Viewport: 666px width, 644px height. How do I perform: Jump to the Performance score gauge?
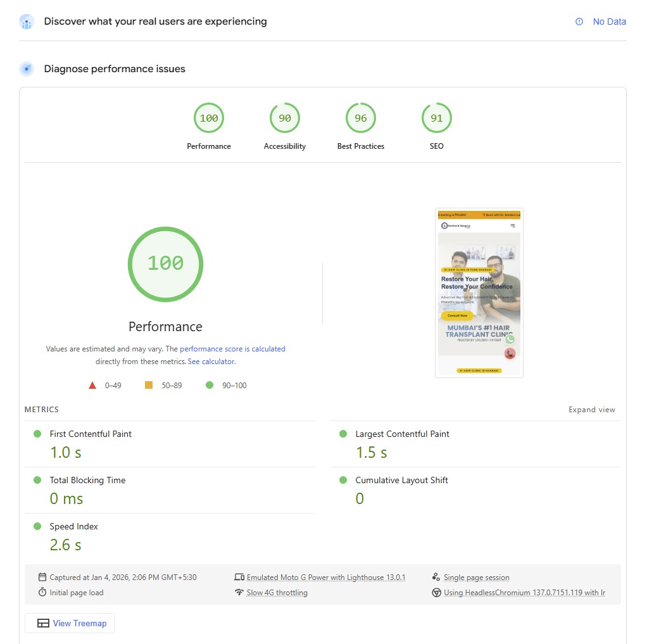tap(209, 118)
